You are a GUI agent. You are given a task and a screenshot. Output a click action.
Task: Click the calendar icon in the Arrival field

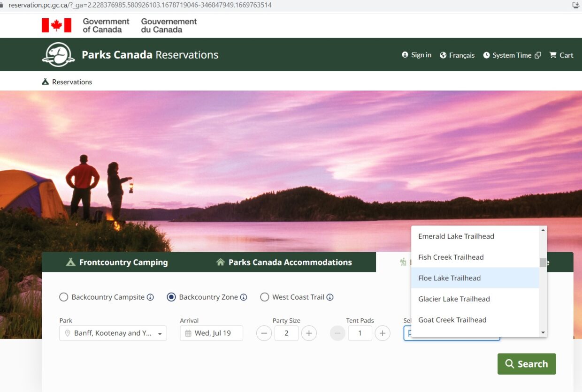188,333
